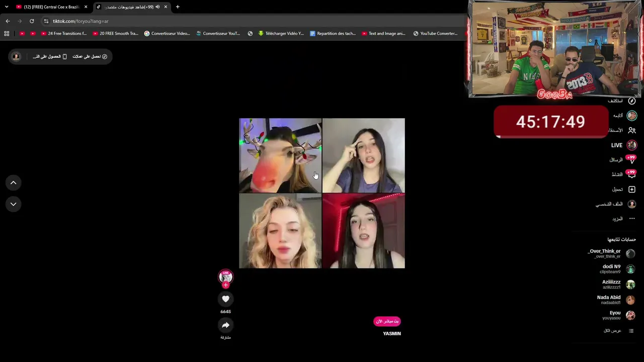Open the More three-dots menu in sidebar

pos(632,219)
